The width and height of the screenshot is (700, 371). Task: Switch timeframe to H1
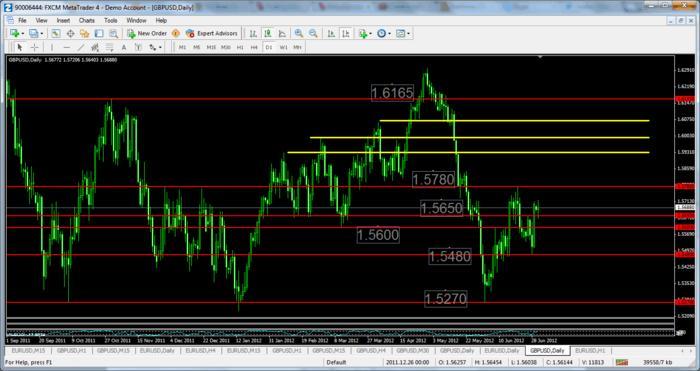tap(240, 47)
